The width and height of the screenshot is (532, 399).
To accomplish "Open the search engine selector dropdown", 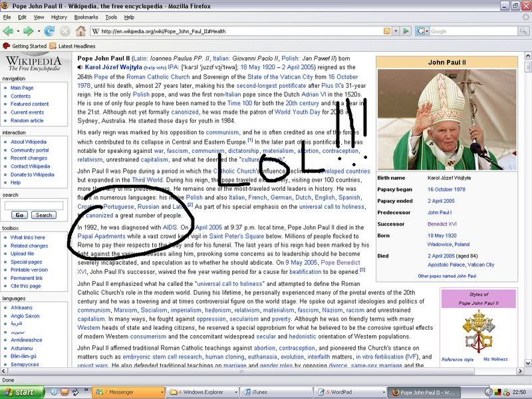I will coord(427,31).
